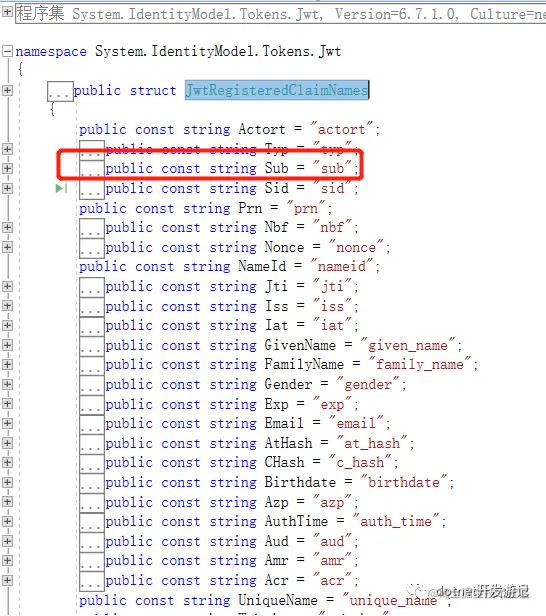Open collapsed ellipsis box before Sid declaration
Screen dimensions: 546x616
(92, 189)
